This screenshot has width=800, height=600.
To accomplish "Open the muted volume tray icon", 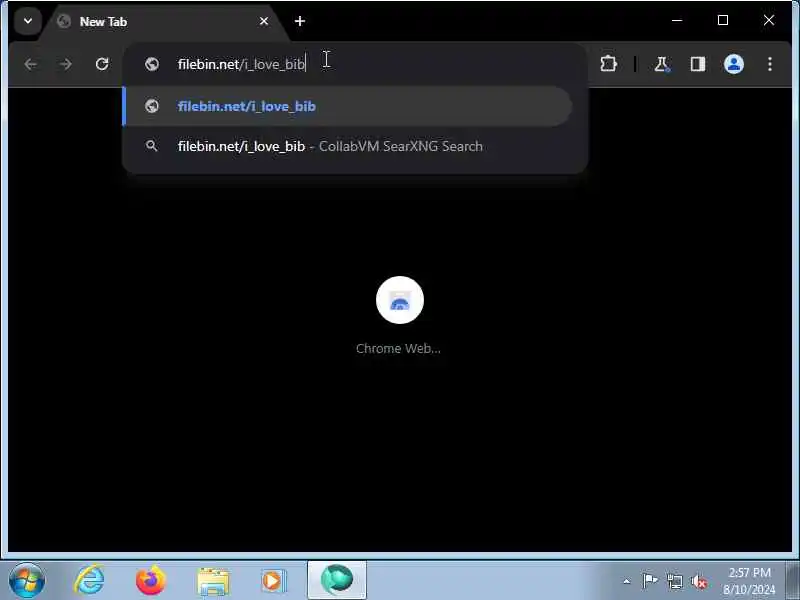I will (x=699, y=581).
